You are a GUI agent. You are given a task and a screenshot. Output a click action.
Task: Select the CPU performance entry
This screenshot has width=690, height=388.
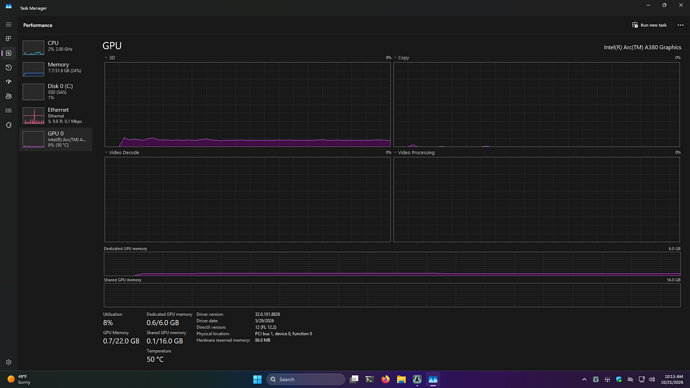point(55,47)
